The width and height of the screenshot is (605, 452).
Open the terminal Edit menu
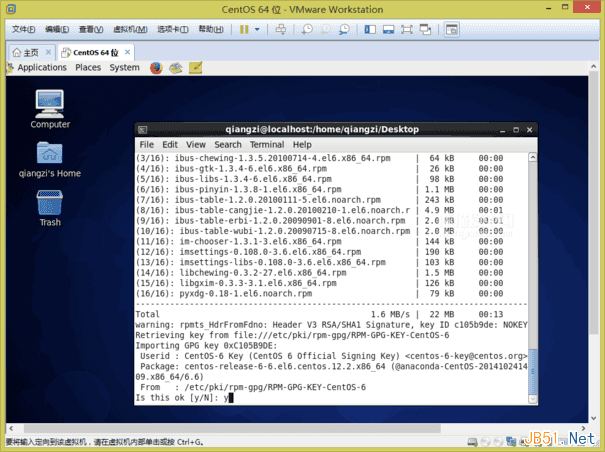coord(170,145)
